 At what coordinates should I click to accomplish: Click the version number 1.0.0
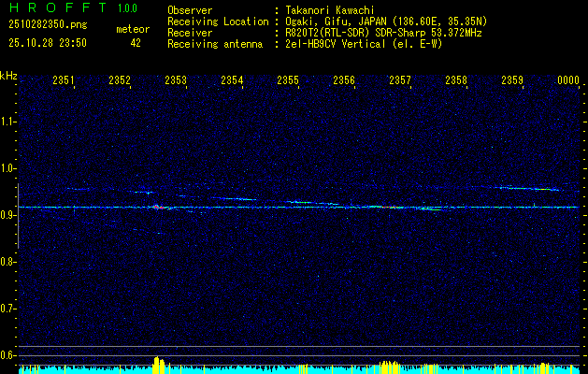click(127, 7)
